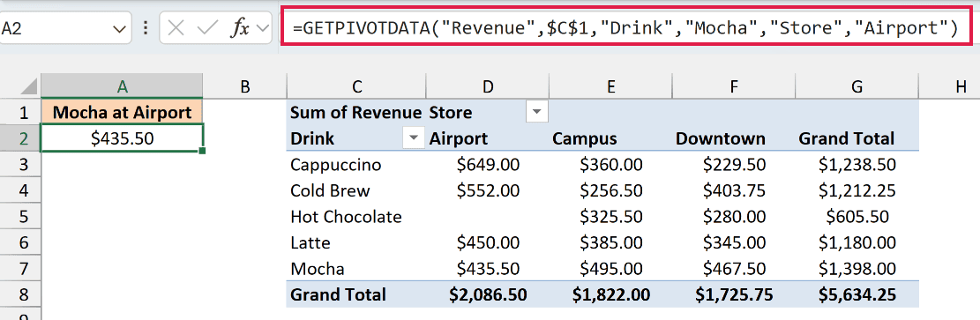
Task: Select Latte Campus value $385.00
Action: click(610, 242)
